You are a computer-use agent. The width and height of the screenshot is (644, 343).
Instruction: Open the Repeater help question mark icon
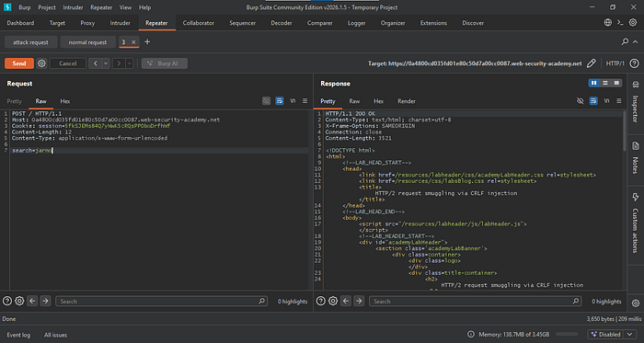[x=635, y=63]
